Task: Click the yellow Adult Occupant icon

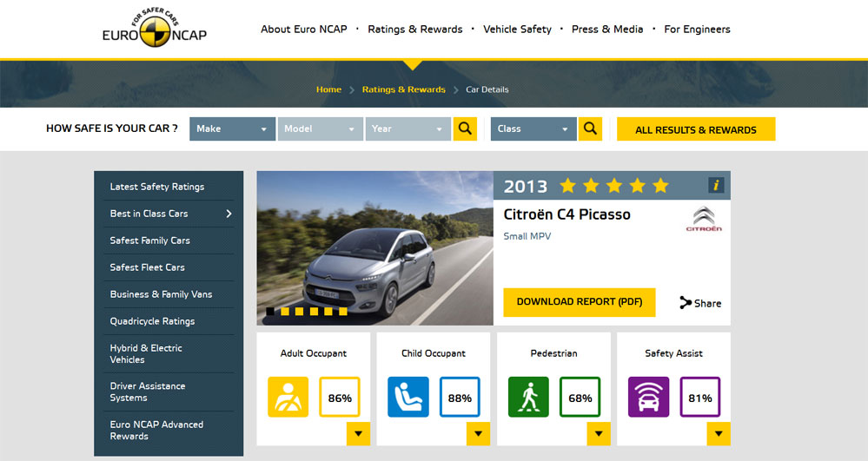Action: [x=288, y=397]
